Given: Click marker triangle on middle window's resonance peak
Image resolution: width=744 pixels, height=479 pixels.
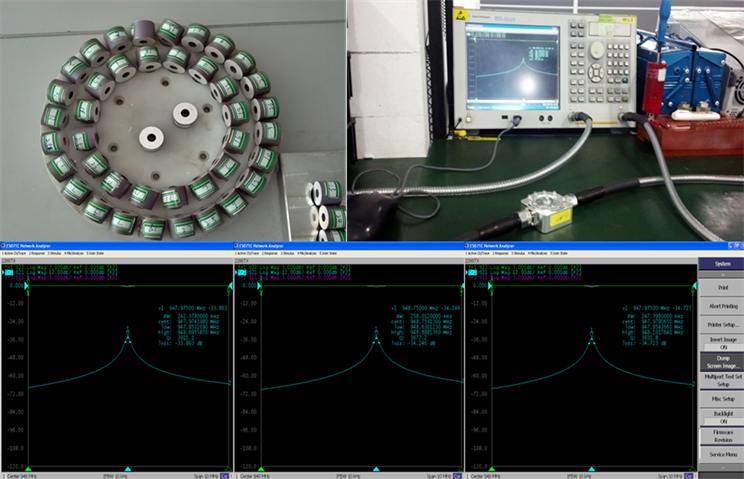Looking at the screenshot, I should click(x=375, y=331).
